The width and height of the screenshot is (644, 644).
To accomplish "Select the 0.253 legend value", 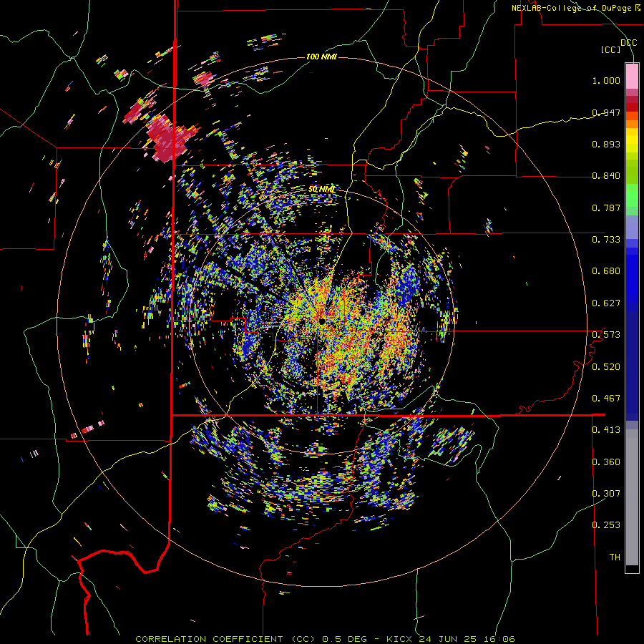I will point(606,525).
